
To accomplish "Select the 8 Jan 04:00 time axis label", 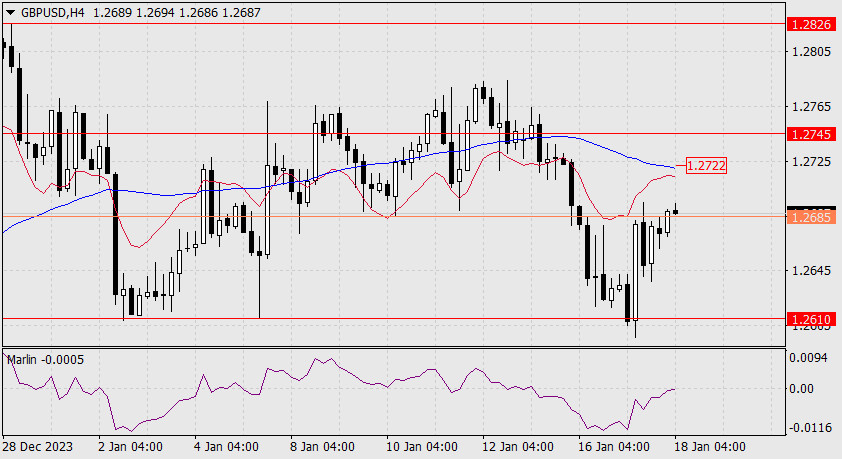I will [x=322, y=447].
